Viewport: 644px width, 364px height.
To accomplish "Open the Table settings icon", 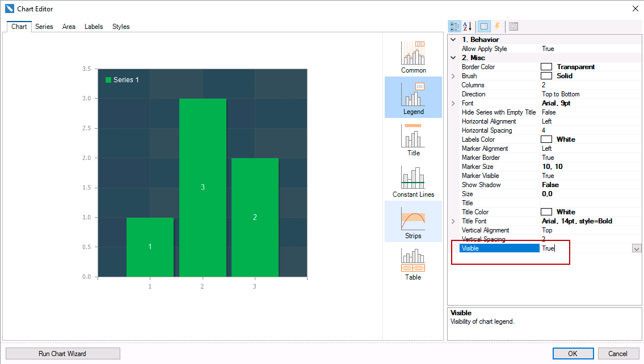I will pos(413,264).
